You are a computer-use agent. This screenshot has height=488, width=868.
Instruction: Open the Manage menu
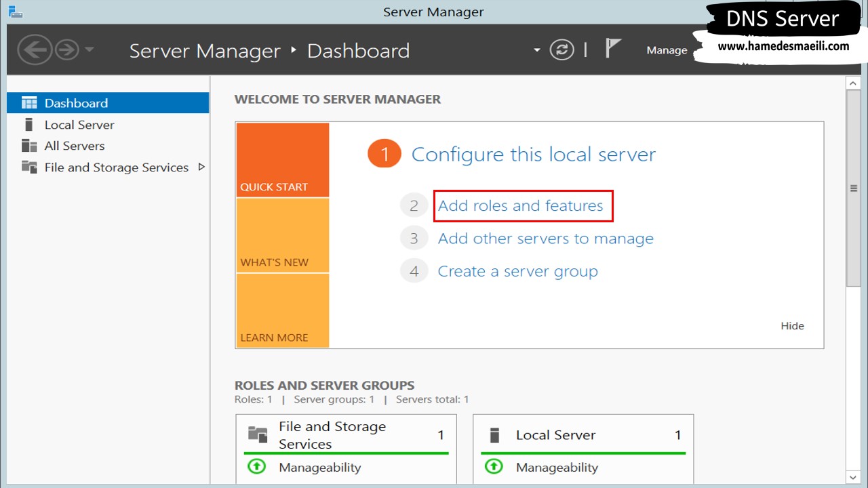[x=667, y=50]
